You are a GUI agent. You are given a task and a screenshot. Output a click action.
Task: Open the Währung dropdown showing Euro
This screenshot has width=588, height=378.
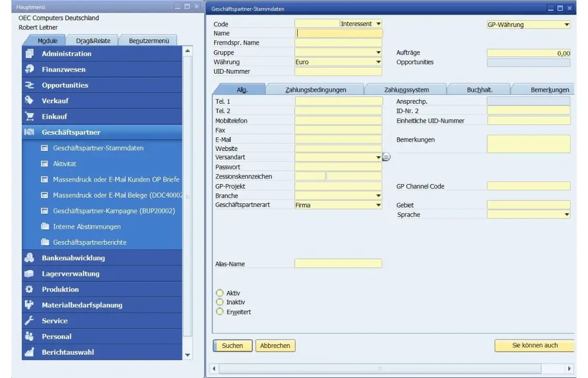click(x=378, y=62)
